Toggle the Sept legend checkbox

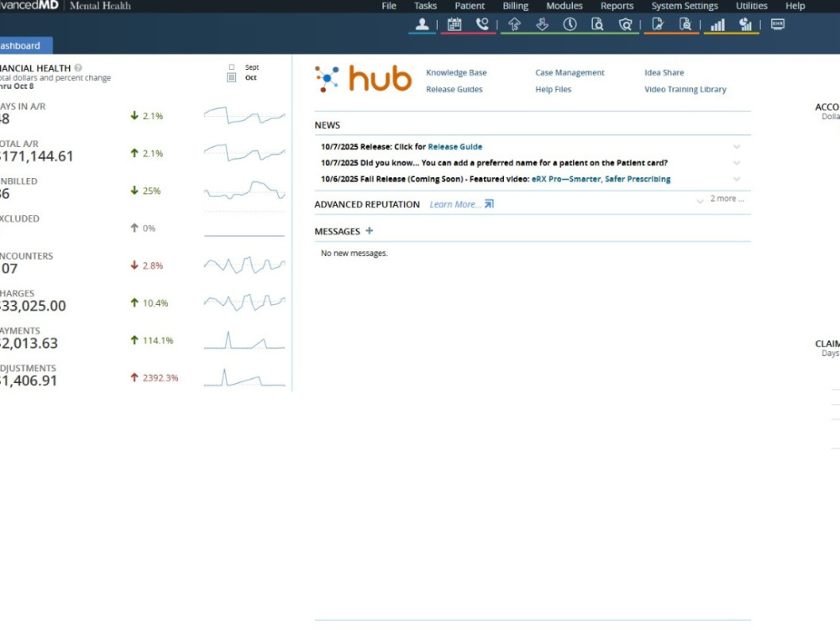pyautogui.click(x=232, y=67)
